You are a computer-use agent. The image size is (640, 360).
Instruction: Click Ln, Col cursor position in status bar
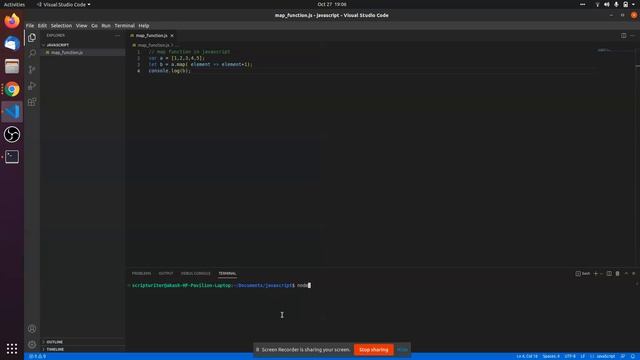(527, 356)
